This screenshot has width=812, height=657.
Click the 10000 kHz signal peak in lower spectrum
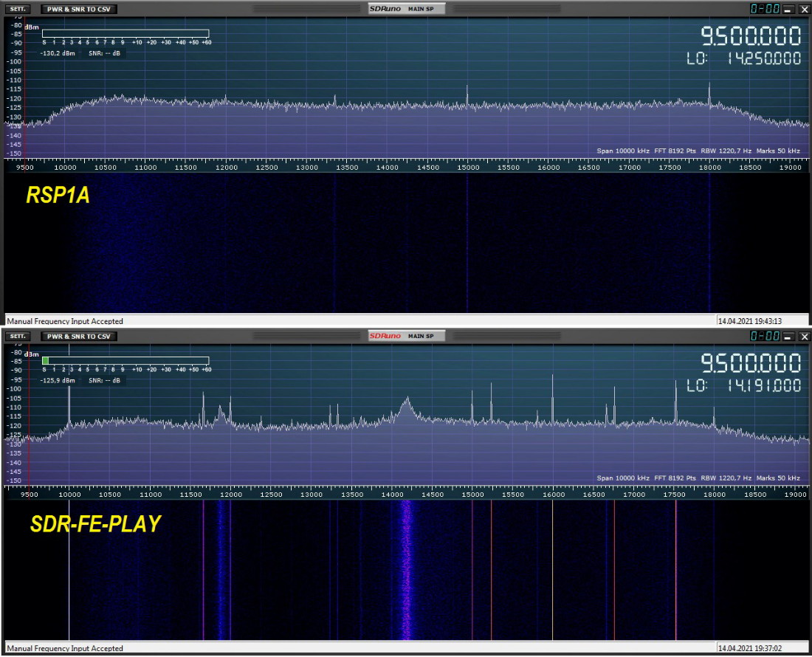coord(69,407)
